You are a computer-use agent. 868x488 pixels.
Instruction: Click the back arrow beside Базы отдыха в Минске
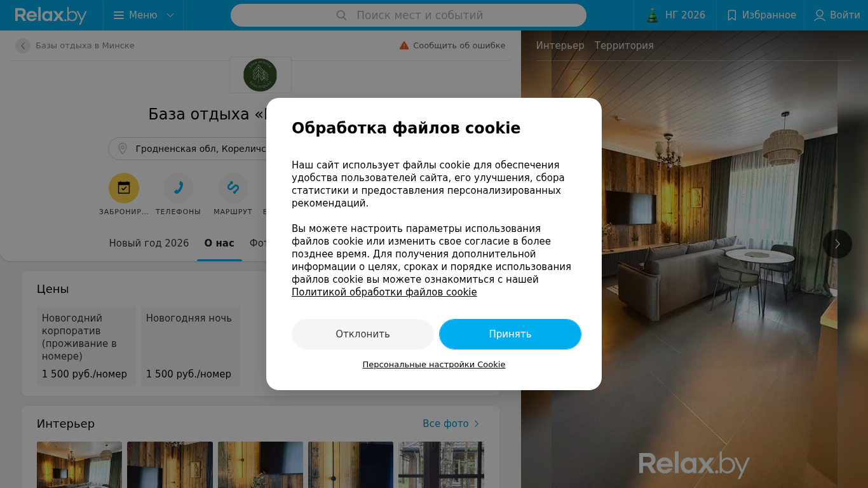point(23,46)
